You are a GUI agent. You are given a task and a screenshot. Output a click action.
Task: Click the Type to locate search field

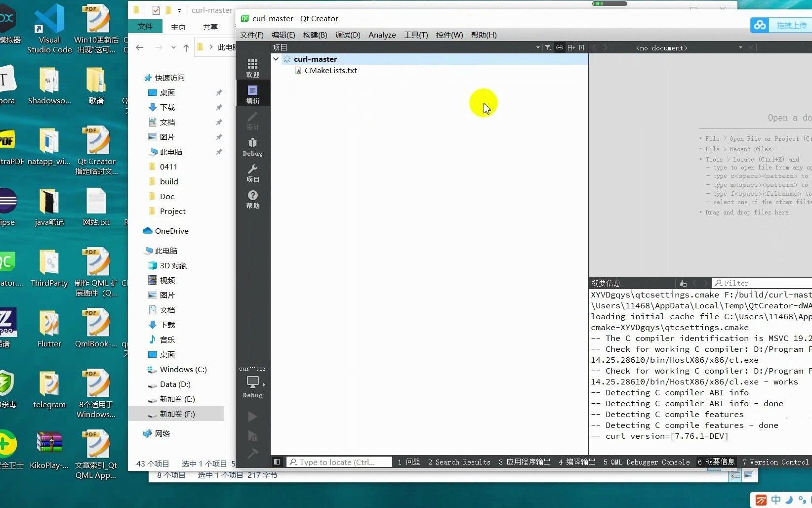coord(339,462)
